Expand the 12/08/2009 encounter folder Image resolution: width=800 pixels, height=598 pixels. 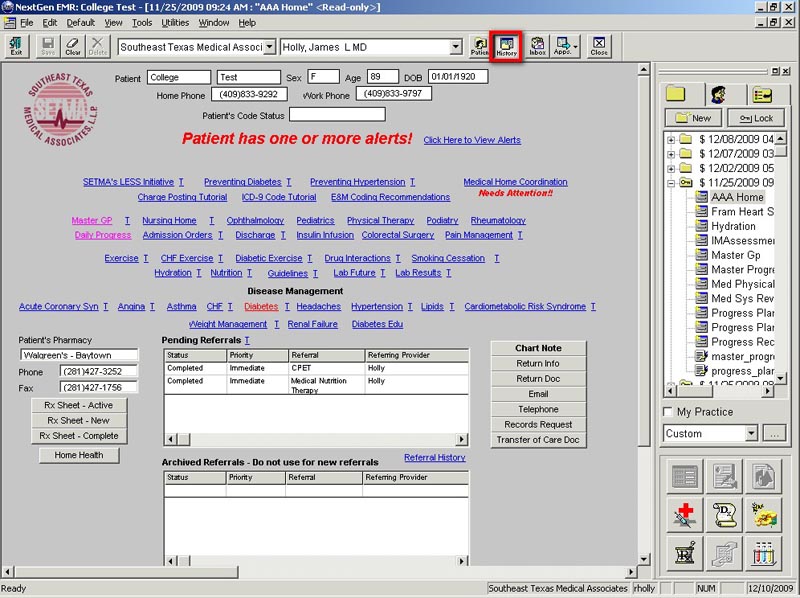click(671, 139)
